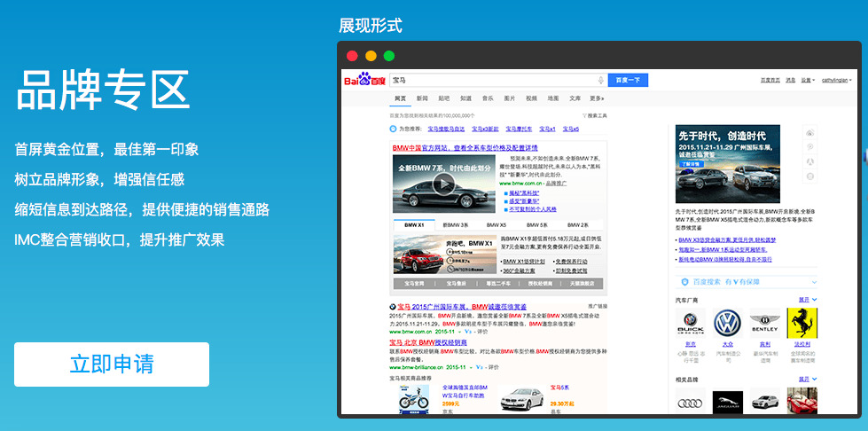Switch to the 新闻 search tab
The height and width of the screenshot is (431, 868).
pyautogui.click(x=422, y=98)
